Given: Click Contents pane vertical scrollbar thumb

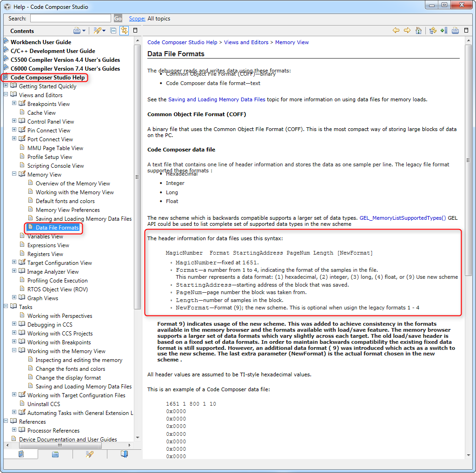Looking at the screenshot, I should 137,177.
